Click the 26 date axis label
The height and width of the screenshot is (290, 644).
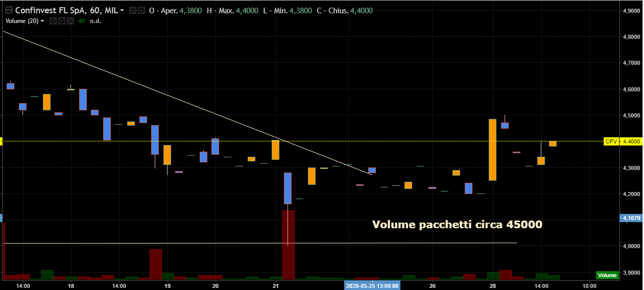[x=433, y=285]
